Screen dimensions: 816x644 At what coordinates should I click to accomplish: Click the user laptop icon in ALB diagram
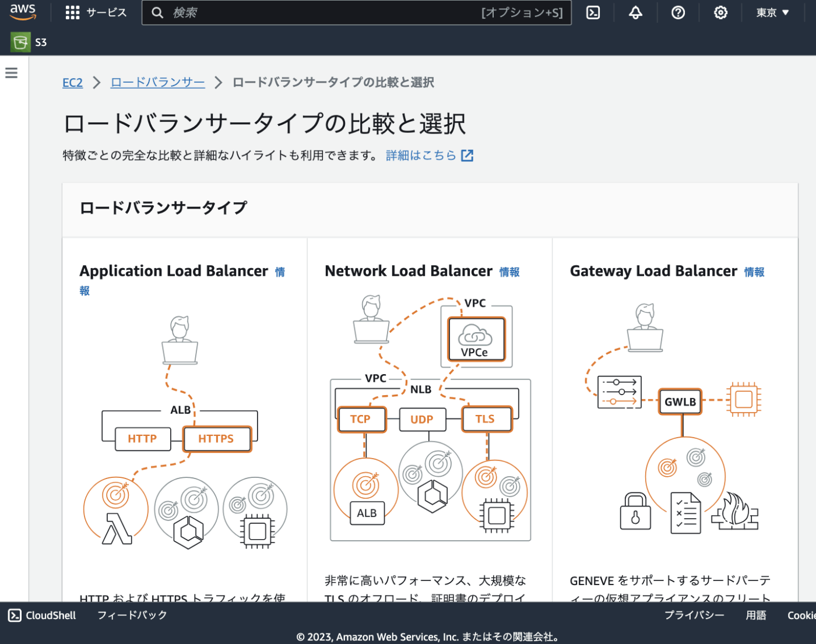(x=180, y=340)
